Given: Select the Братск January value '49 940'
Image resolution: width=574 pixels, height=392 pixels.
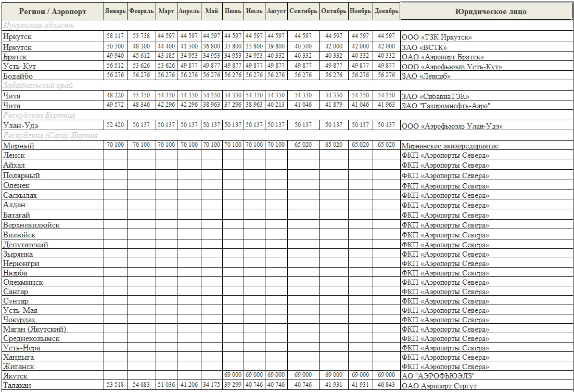Looking at the screenshot, I should 116,56.
